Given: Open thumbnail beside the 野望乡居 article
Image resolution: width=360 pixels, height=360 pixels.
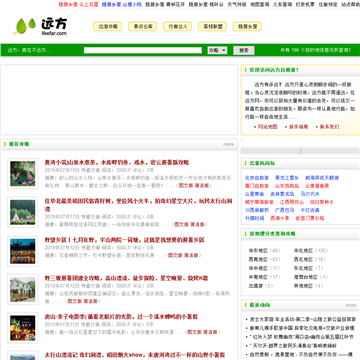Looking at the screenshot, I should click(23, 251).
